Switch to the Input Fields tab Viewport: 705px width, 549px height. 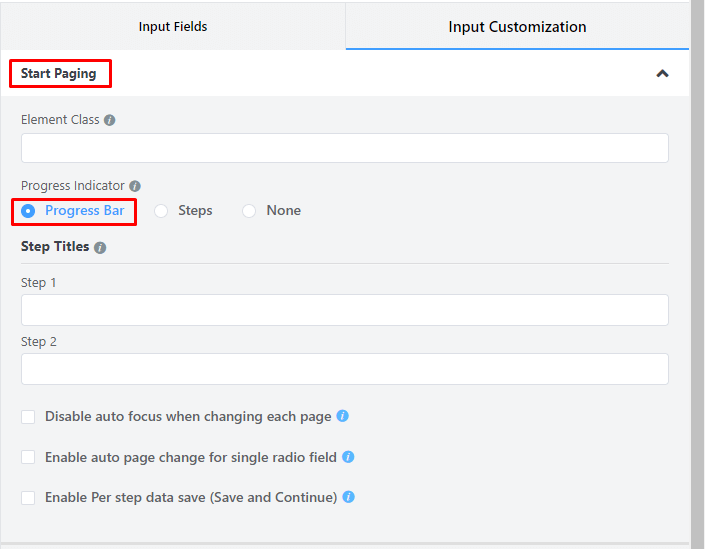173,27
